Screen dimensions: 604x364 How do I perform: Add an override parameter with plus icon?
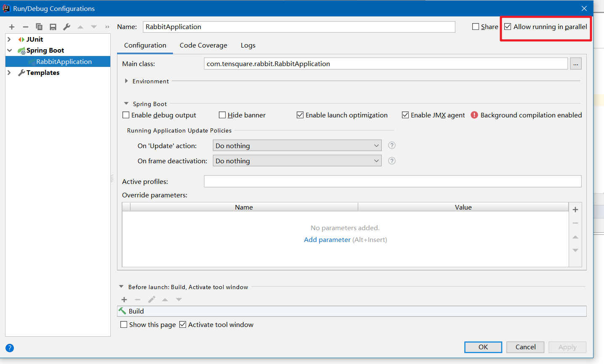[575, 210]
